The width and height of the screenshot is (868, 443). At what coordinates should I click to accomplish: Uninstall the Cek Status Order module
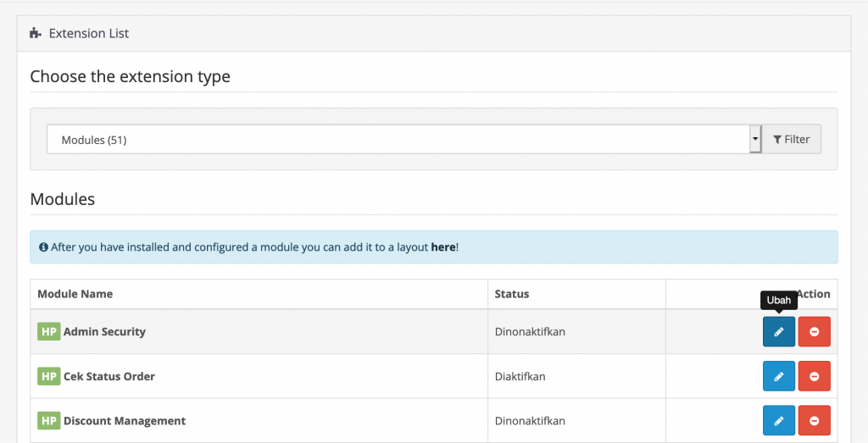(x=814, y=376)
